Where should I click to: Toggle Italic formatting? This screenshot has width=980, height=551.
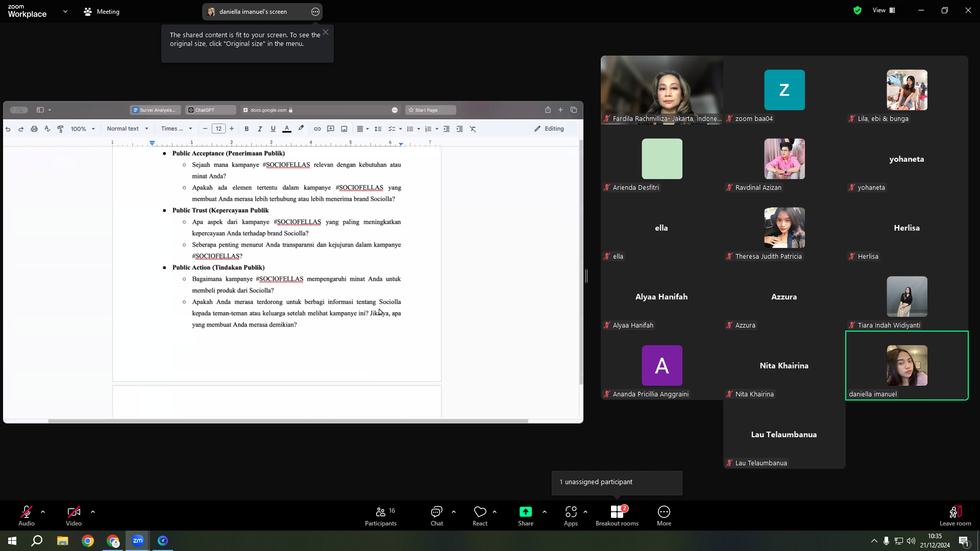click(x=260, y=129)
